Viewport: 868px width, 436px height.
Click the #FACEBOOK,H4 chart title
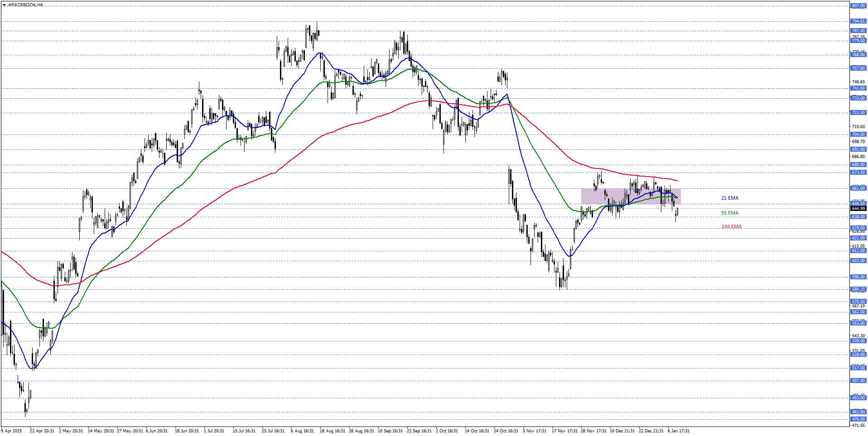25,5
